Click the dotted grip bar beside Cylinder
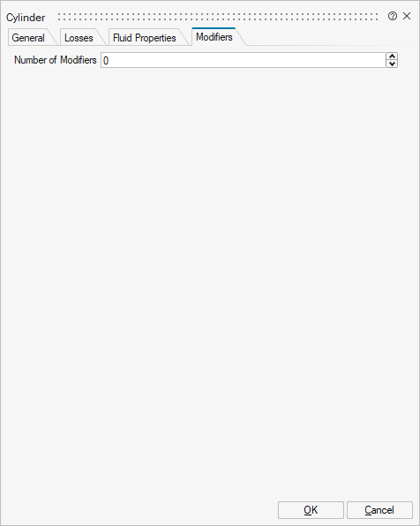420x526 pixels. (x=218, y=17)
